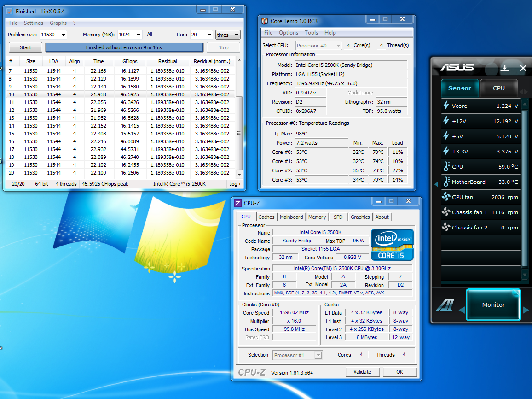Viewport: 532px width, 399px height.
Task: Click the ASUS Monitor button
Action: tap(493, 305)
